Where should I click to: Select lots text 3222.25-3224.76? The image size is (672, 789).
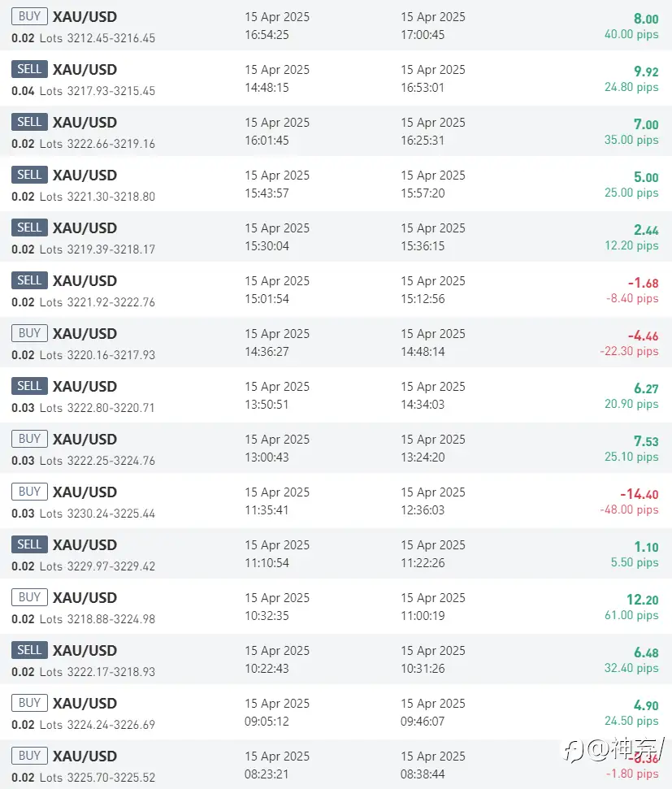[x=111, y=461]
